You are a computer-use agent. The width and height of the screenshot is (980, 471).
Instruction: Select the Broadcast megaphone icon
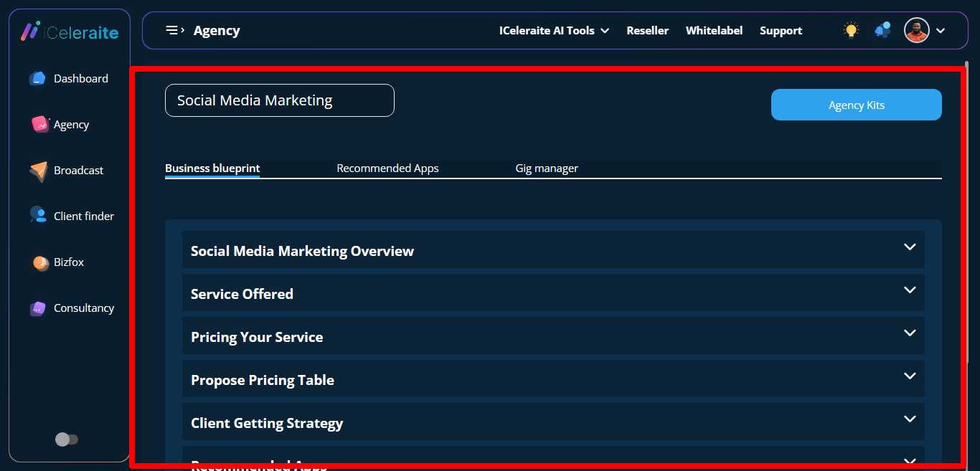[x=39, y=171]
